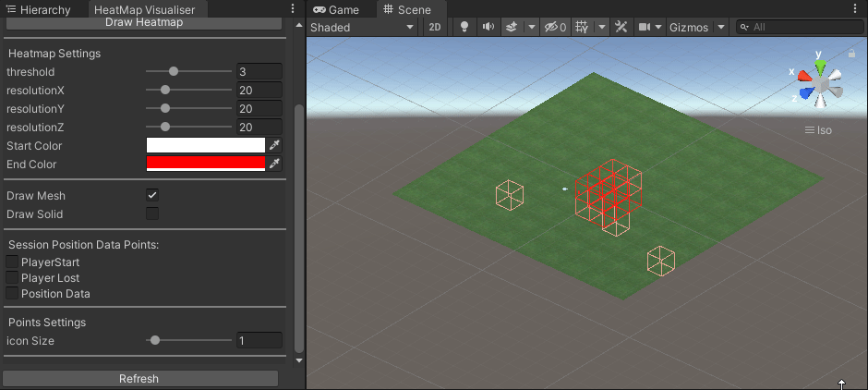
Task: Toggle scene grid visibility icon
Action: pos(581,27)
